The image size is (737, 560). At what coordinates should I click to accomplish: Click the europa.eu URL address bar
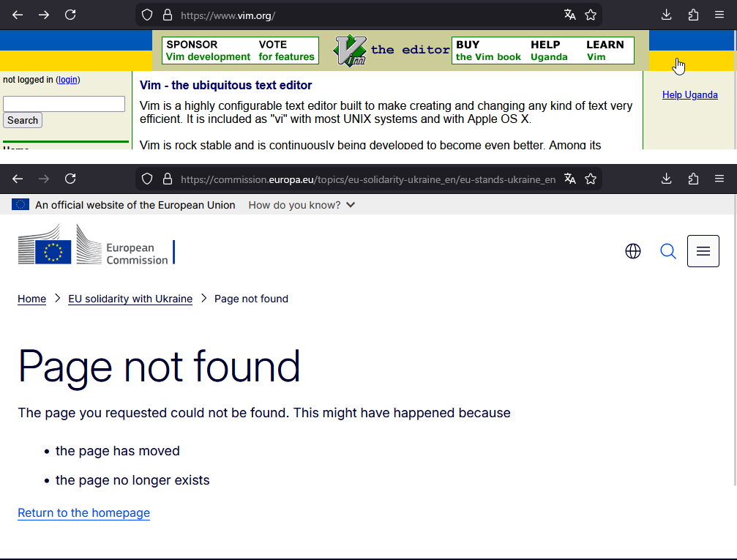[x=368, y=179]
